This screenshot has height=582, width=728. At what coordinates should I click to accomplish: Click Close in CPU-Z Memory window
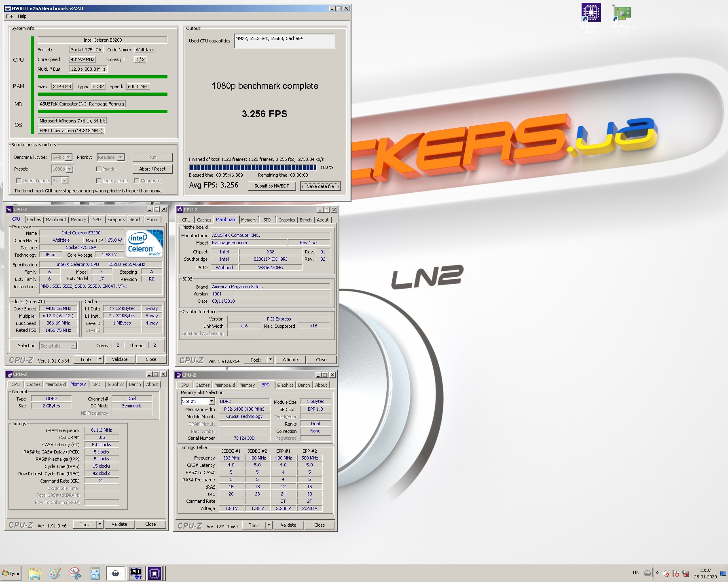click(150, 524)
